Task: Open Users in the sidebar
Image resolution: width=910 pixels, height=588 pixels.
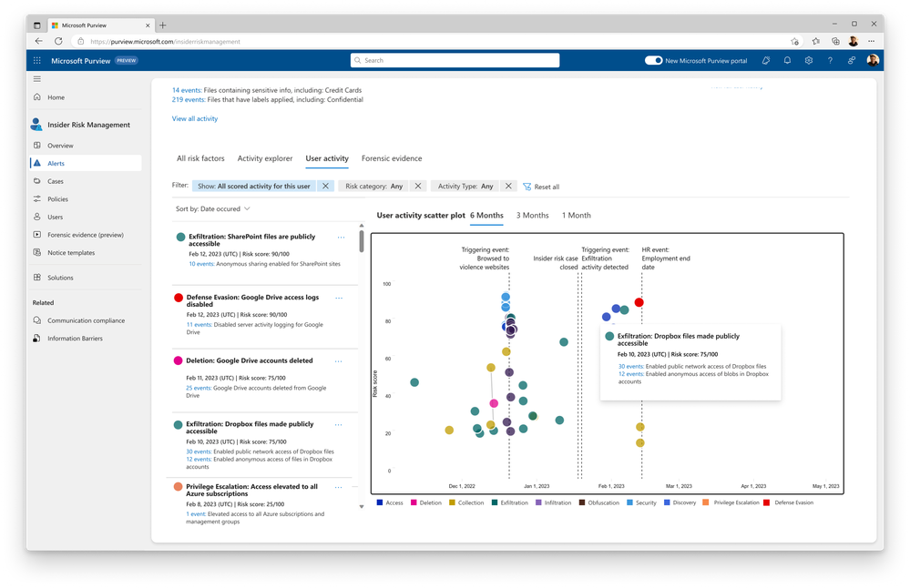Action: point(56,217)
